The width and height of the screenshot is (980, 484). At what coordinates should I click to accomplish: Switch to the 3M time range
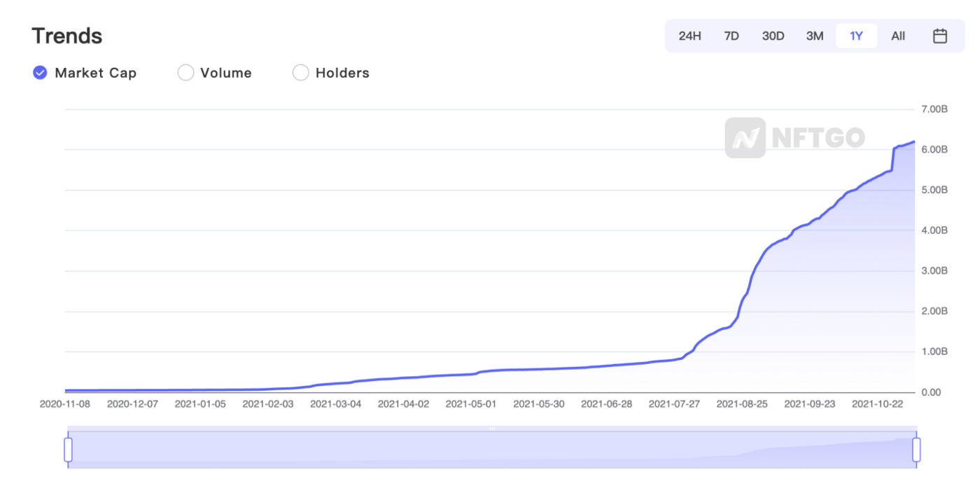click(815, 36)
